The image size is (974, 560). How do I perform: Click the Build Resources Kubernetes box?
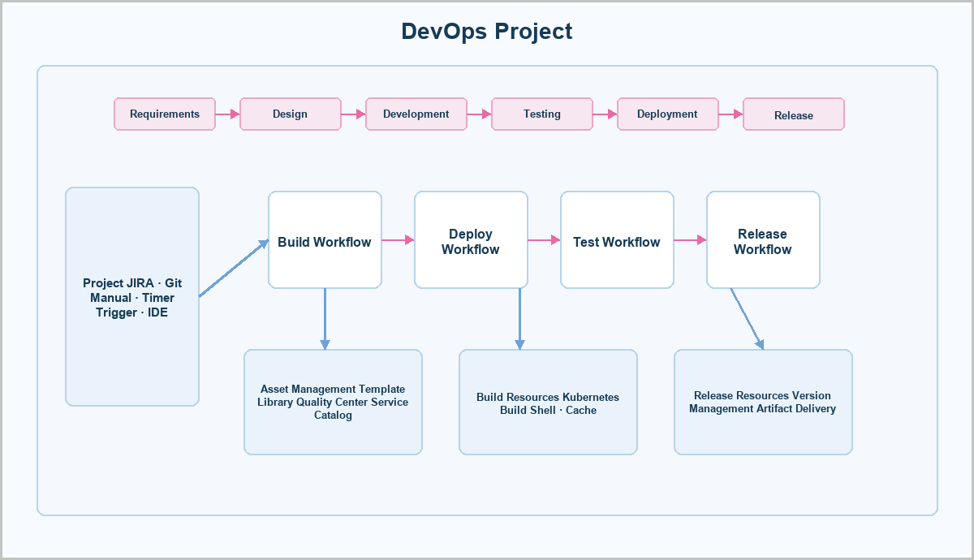click(x=548, y=403)
